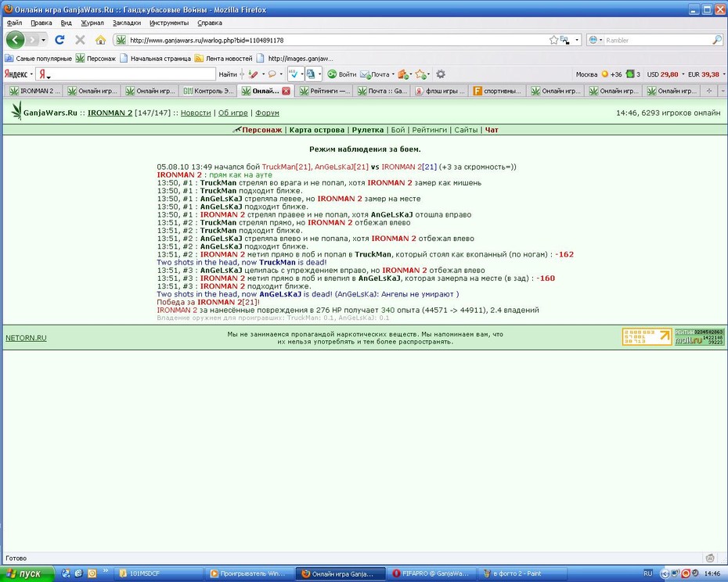Viewport: 728px width, 582px height.
Task: Click the mail.ru rating counter banner
Action: pyautogui.click(x=699, y=337)
